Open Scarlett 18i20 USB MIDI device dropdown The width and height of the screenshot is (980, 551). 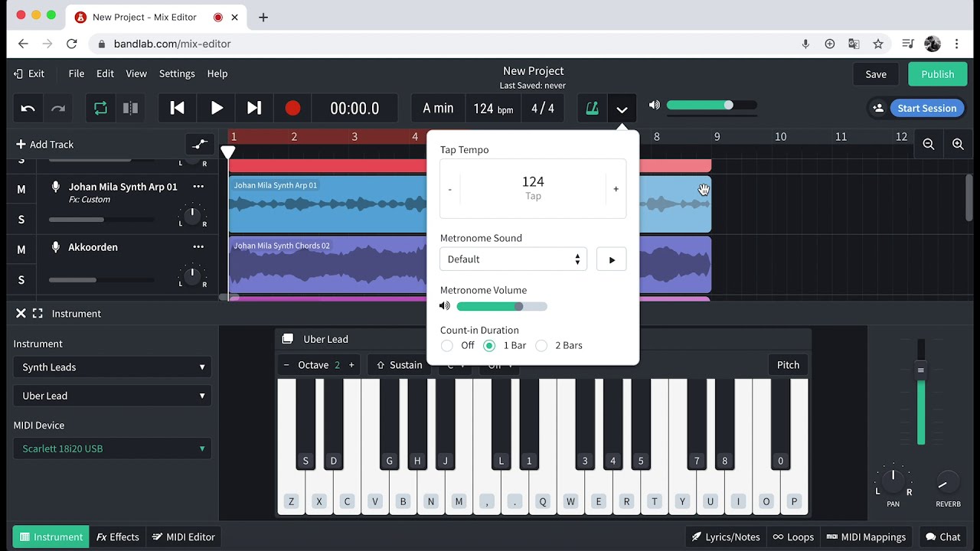112,448
